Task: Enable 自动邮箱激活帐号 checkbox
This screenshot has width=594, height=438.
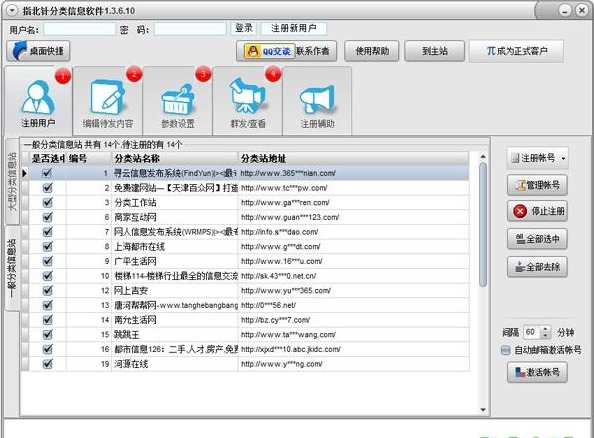Action: 505,350
